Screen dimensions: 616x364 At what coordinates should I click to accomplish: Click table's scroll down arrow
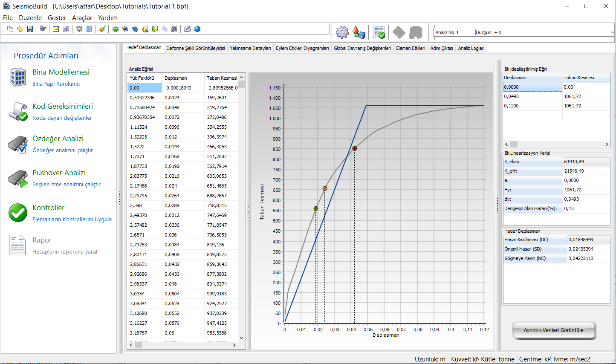click(x=241, y=338)
